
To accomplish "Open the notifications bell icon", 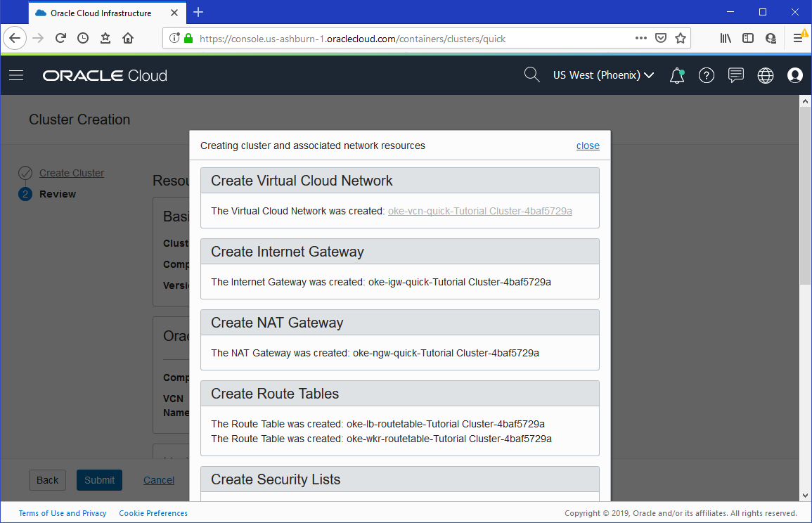I will point(676,76).
